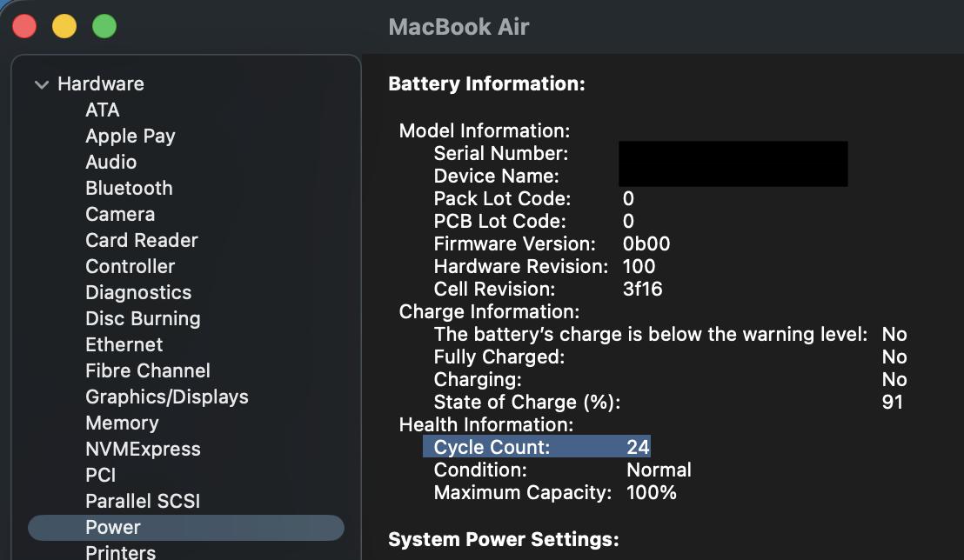The height and width of the screenshot is (560, 964).
Task: Select the Camera sidebar item
Action: pyautogui.click(x=120, y=215)
